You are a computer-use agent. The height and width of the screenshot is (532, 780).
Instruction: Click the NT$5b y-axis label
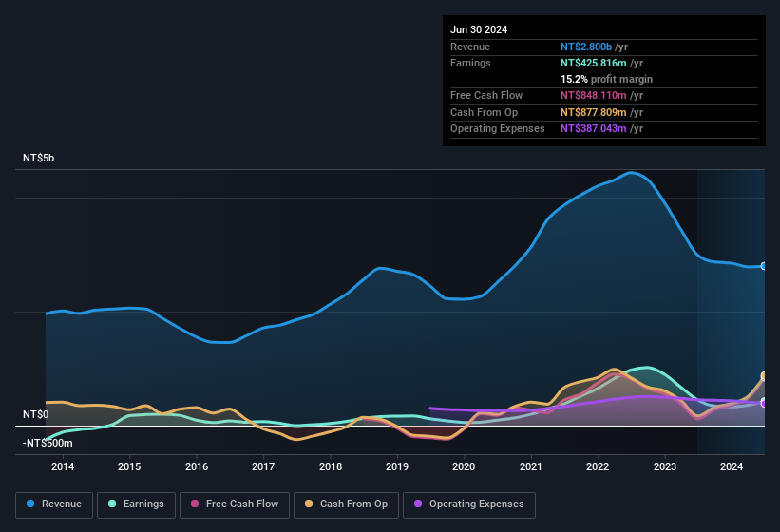point(38,158)
